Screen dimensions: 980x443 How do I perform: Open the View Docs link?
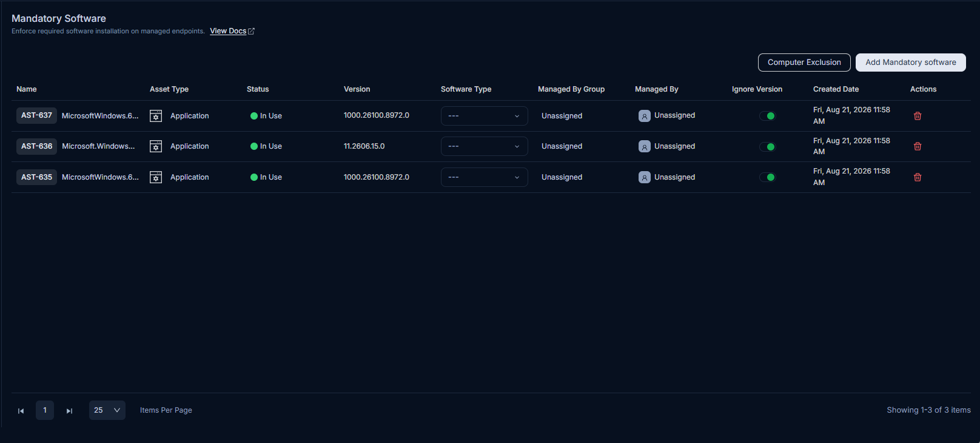point(228,31)
